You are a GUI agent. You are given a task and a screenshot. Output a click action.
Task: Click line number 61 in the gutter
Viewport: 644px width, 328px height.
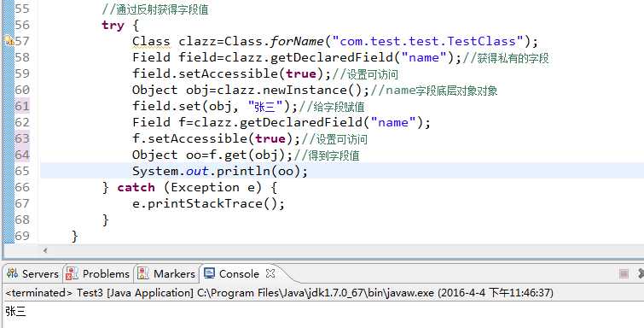click(22, 106)
